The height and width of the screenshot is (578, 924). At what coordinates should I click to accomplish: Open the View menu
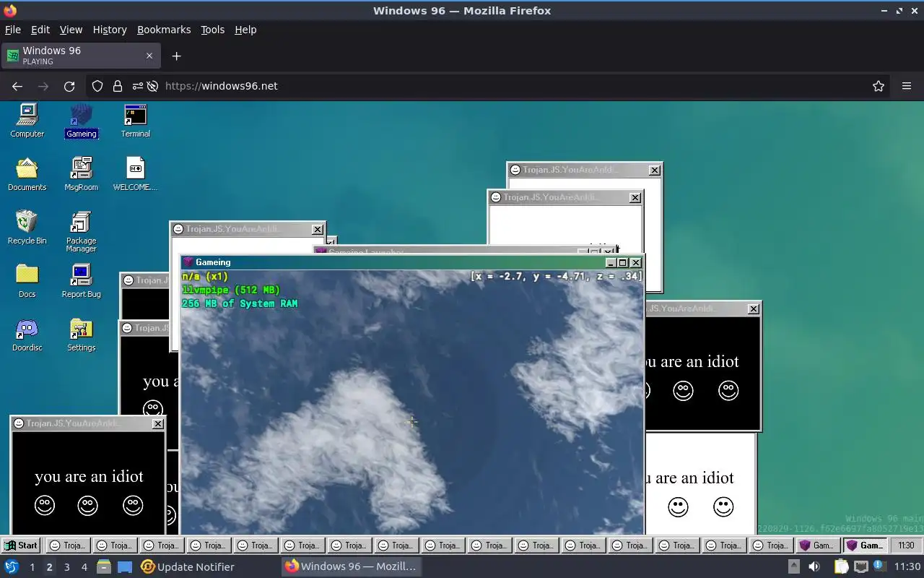pyautogui.click(x=71, y=30)
